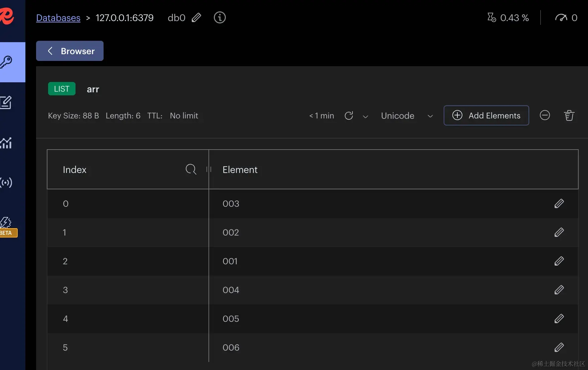
Task: Open the Pub/Sub broadcast icon in sidebar
Action: [x=6, y=182]
